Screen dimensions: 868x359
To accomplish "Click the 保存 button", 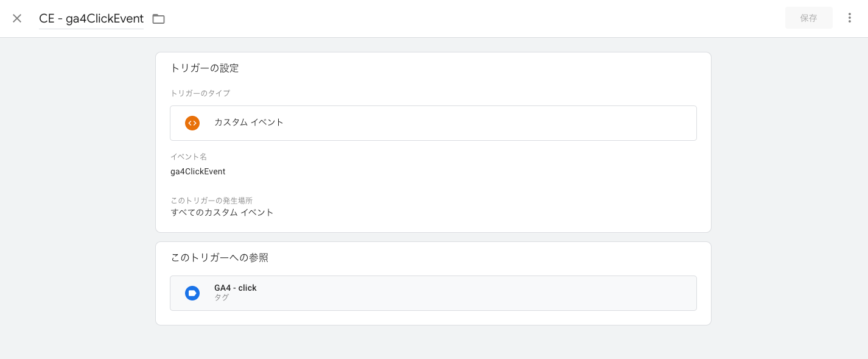I will click(808, 18).
